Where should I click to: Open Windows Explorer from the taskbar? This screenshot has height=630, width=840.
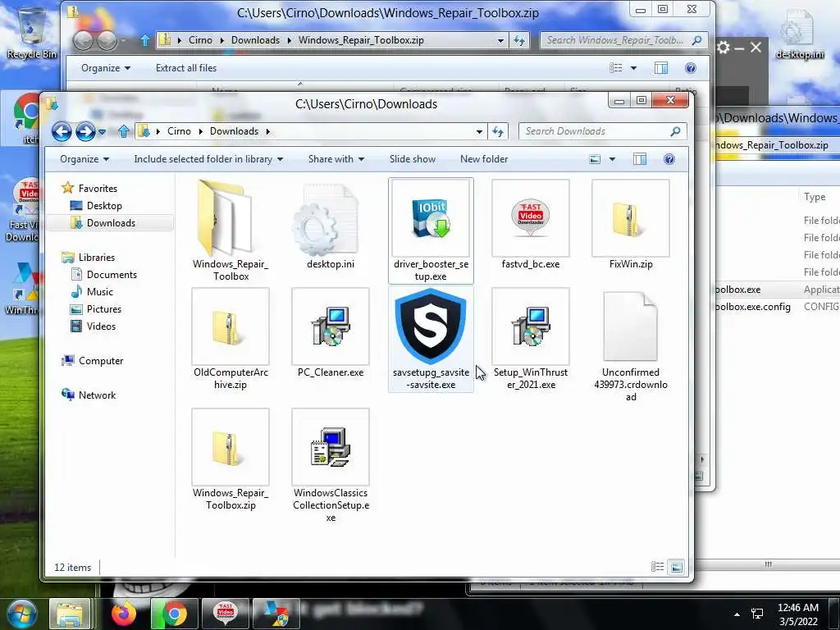pyautogui.click(x=70, y=614)
